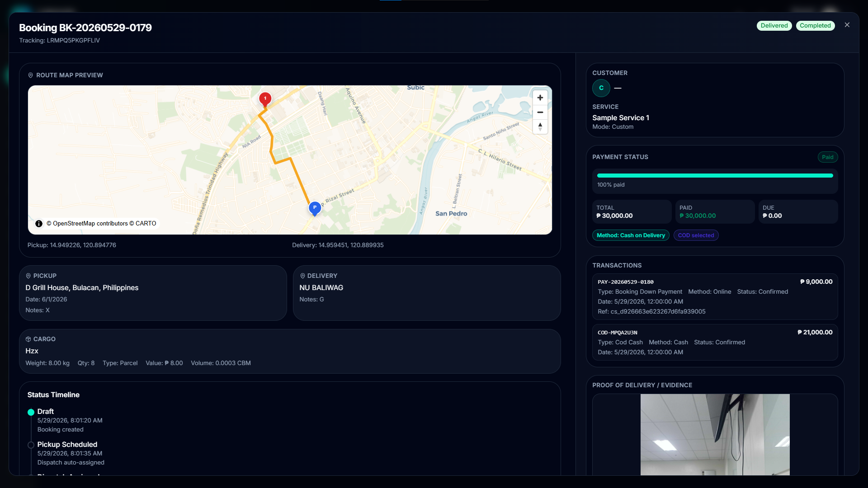Click the 100% paid progress bar
This screenshot has height=488, width=868.
pyautogui.click(x=715, y=176)
